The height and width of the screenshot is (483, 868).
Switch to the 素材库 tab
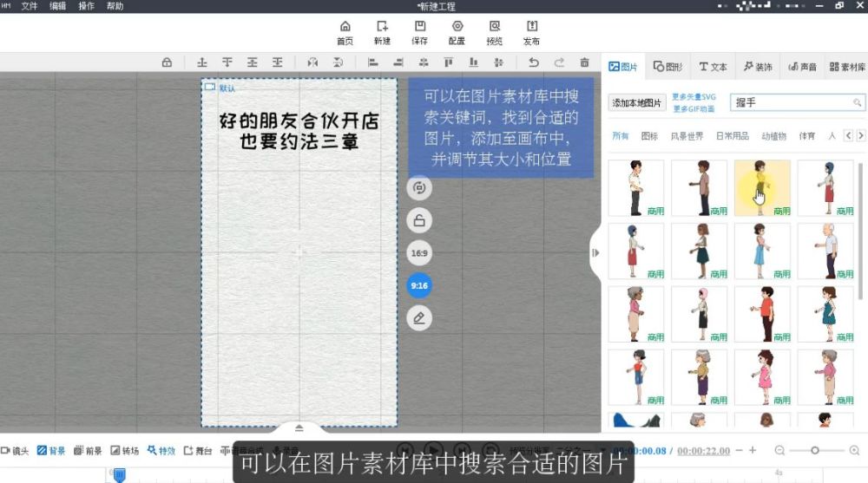pos(847,67)
